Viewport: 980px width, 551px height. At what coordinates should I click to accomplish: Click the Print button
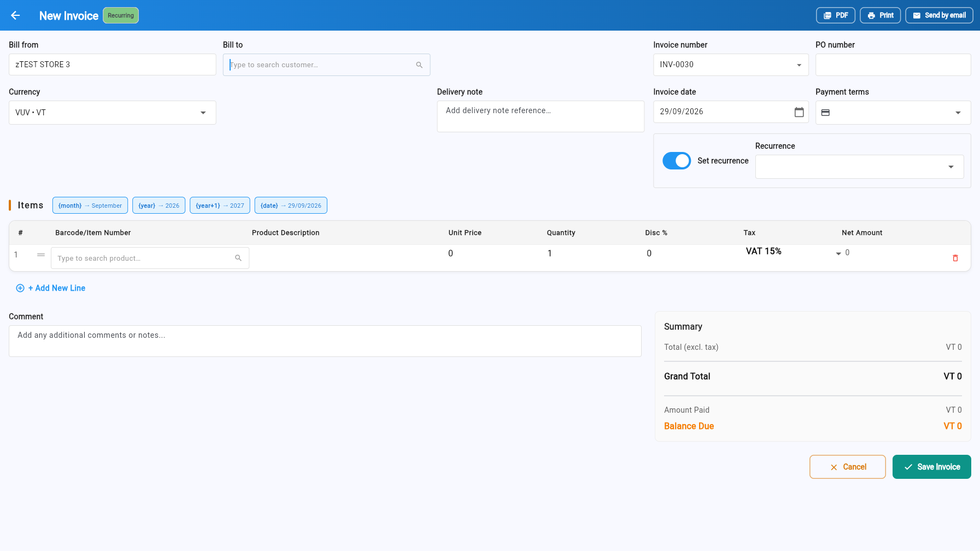tap(881, 15)
